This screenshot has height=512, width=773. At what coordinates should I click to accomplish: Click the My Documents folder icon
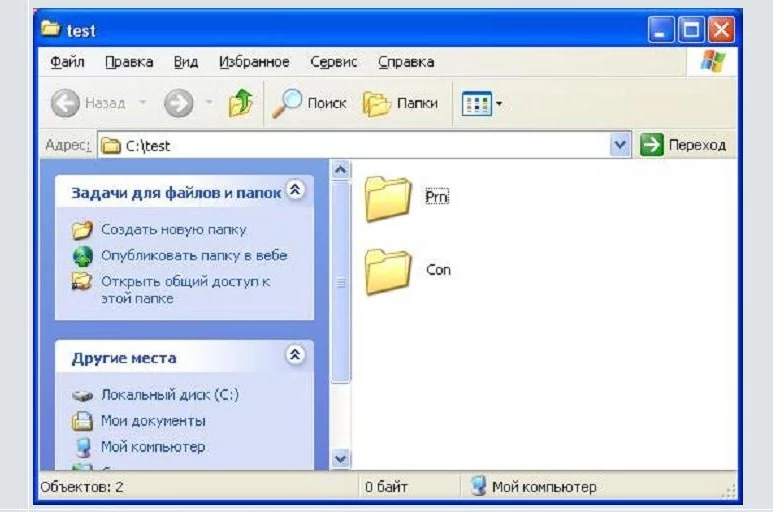pos(82,421)
